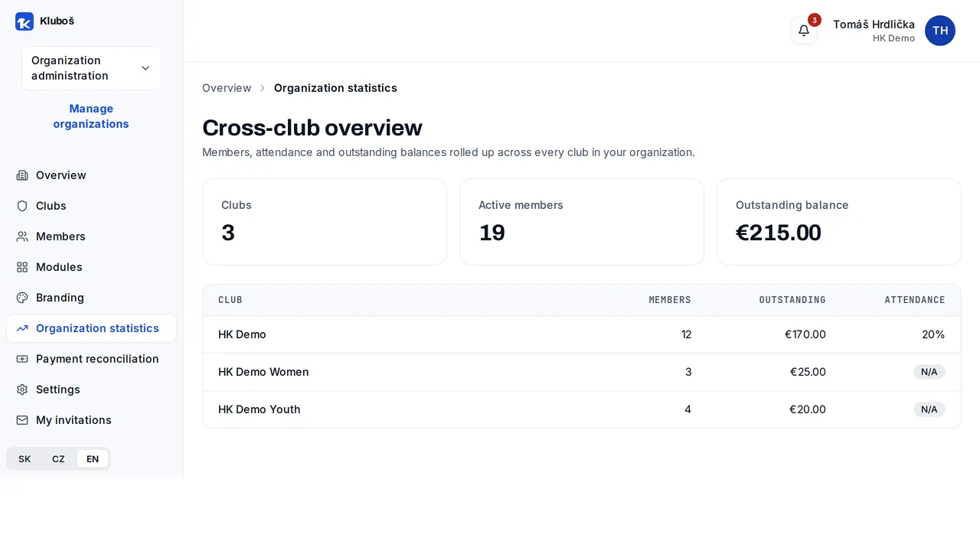
Task: Click the Clubs summary card
Action: point(325,222)
